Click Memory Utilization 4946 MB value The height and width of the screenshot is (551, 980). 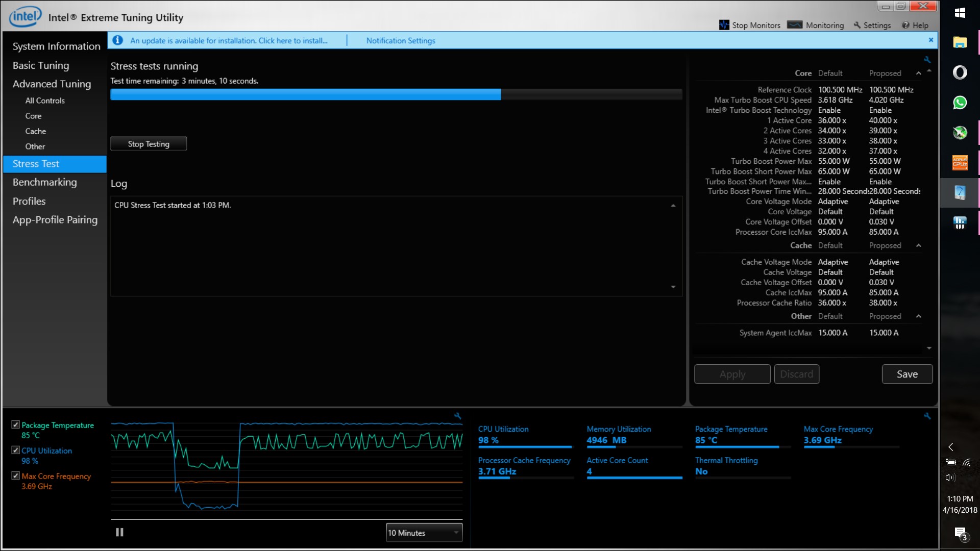[x=606, y=440]
